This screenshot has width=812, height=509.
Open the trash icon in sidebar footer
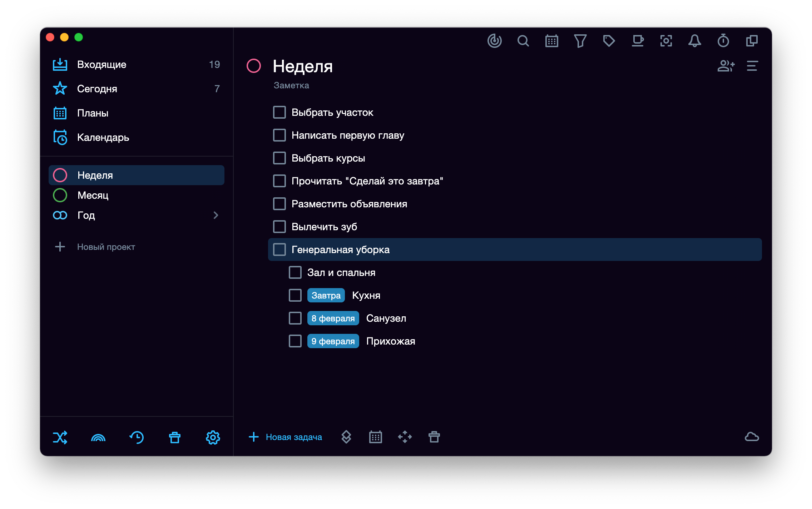(175, 437)
